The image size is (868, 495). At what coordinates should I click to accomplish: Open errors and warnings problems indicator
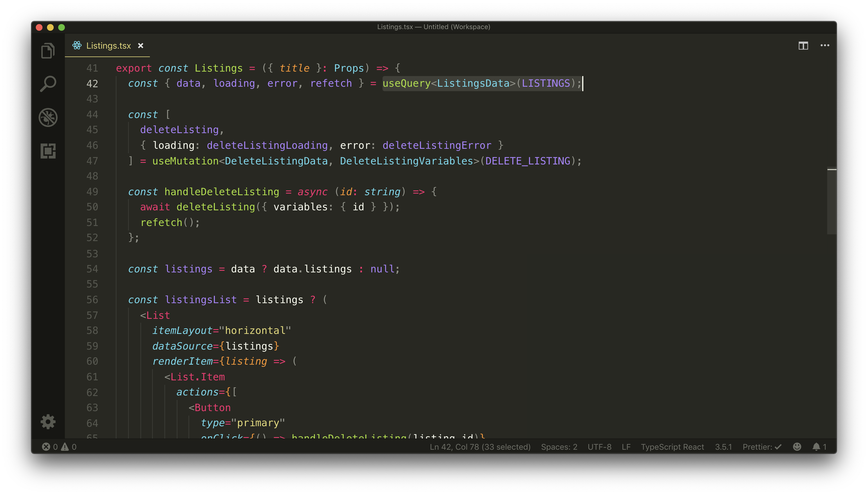pyautogui.click(x=59, y=447)
